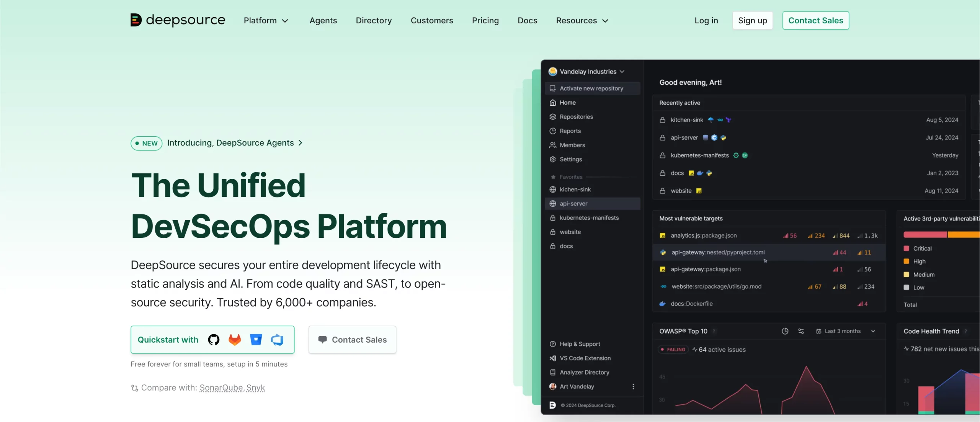The height and width of the screenshot is (422, 980).
Task: Click VS Code Extension sidebar icon
Action: pos(553,358)
